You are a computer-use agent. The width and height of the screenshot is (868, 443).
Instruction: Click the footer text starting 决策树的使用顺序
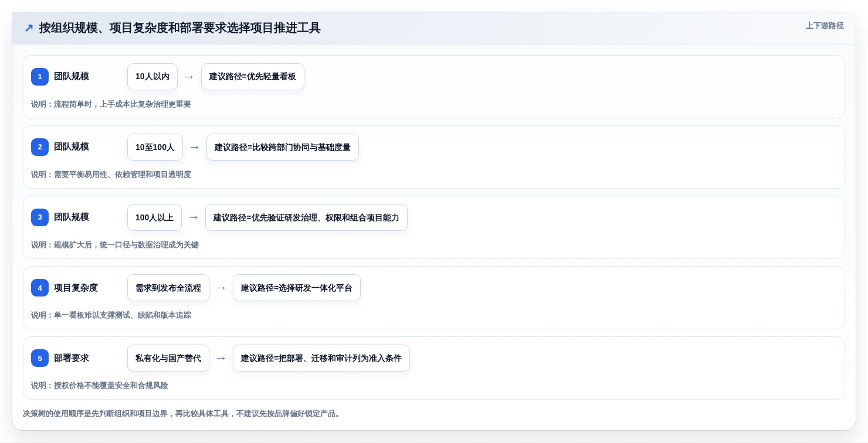(x=183, y=414)
